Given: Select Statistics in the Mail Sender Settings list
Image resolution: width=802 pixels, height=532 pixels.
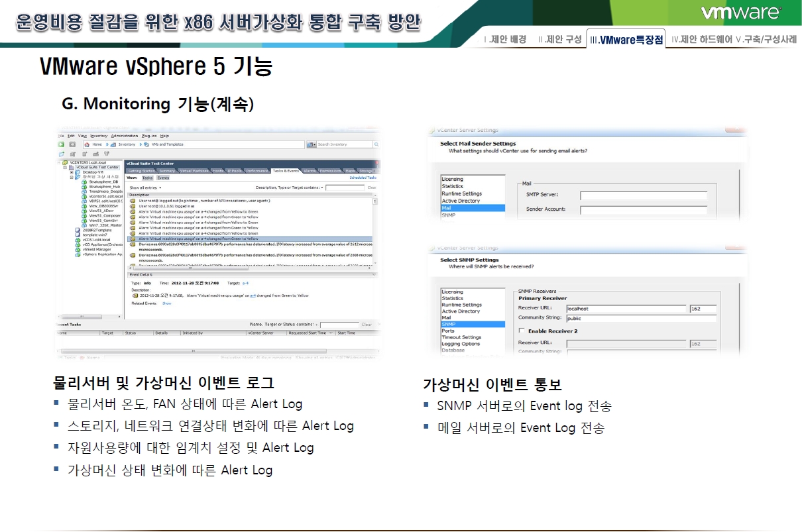Looking at the screenshot, I should click(453, 186).
